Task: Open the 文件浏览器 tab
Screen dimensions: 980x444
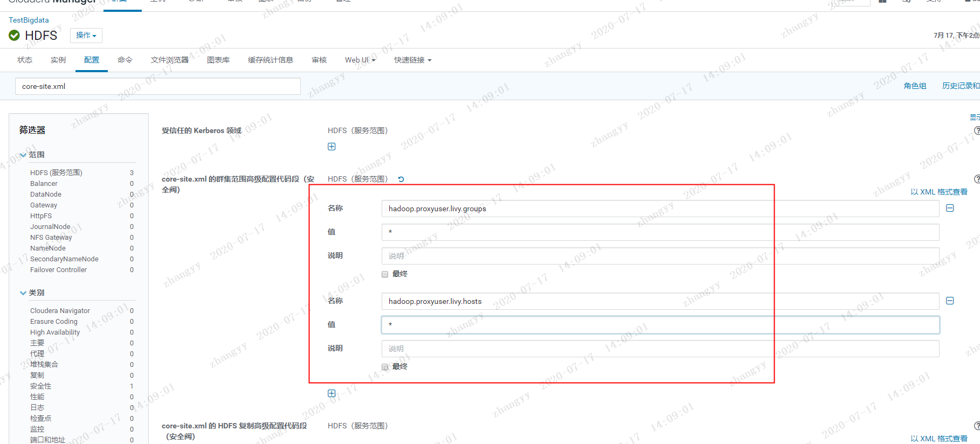Action: 170,60
